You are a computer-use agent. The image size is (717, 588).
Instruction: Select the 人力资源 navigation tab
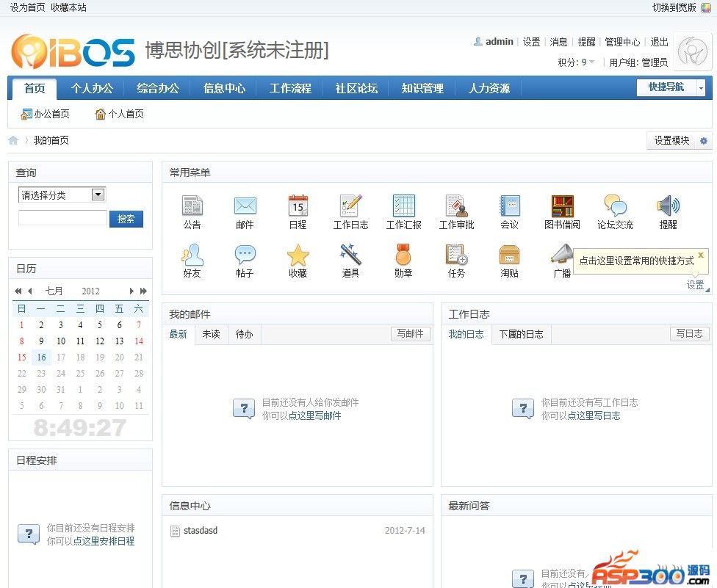pos(489,88)
